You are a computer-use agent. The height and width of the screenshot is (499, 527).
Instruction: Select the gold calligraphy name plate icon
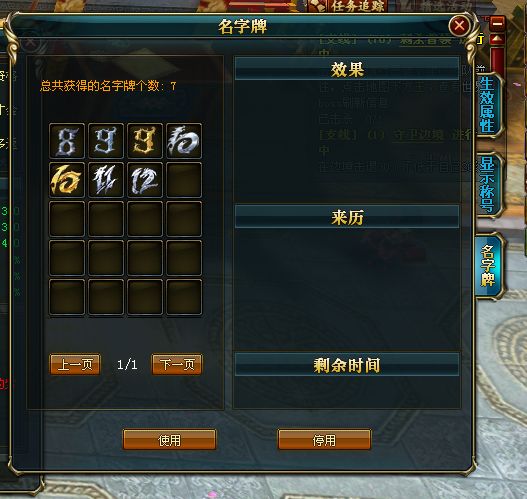[67, 180]
